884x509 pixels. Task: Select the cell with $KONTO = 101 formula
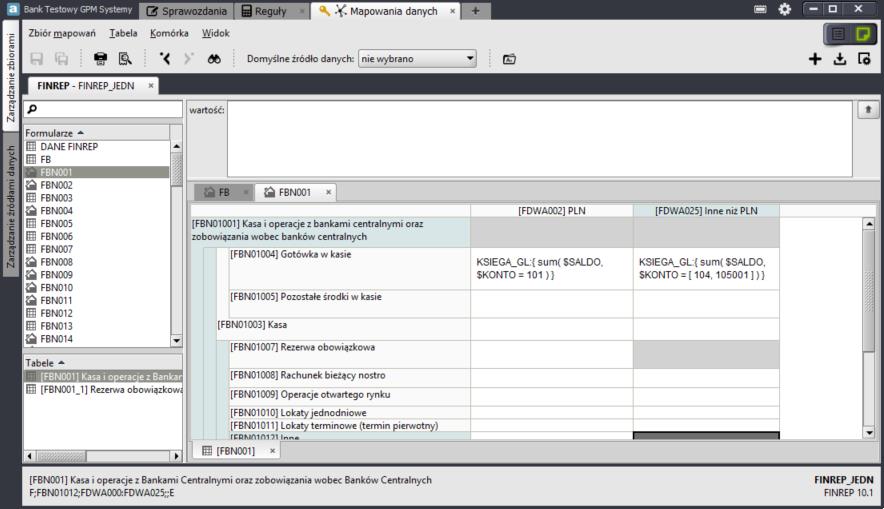point(552,269)
